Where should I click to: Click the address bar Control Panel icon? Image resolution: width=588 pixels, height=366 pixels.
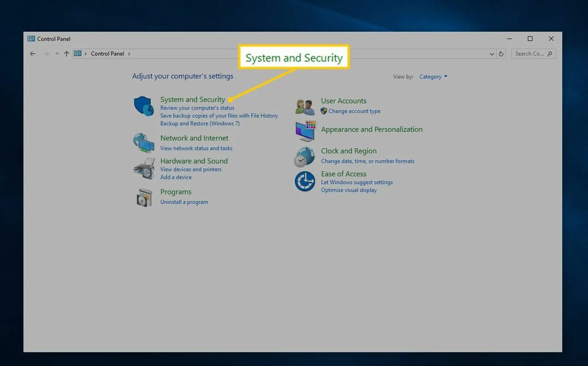(x=78, y=53)
